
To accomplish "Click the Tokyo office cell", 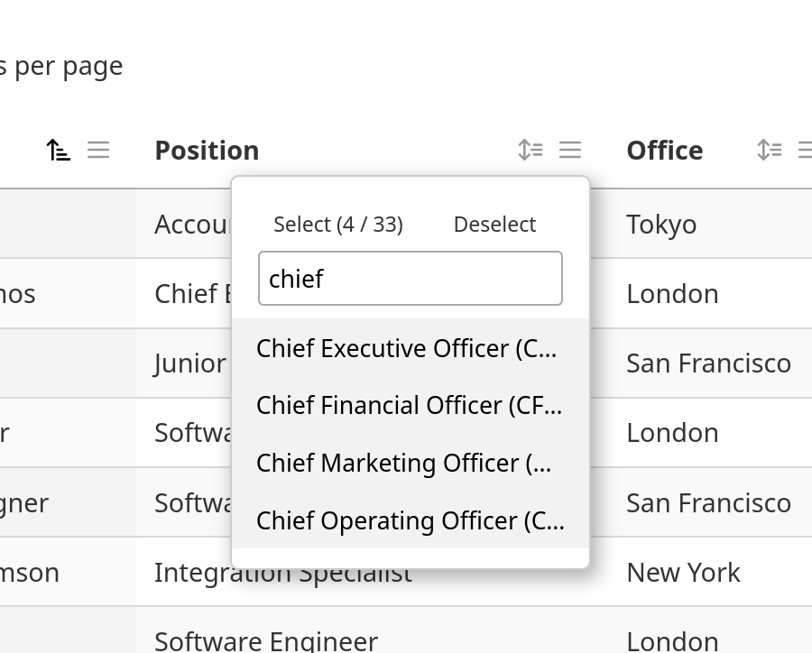I will click(661, 224).
